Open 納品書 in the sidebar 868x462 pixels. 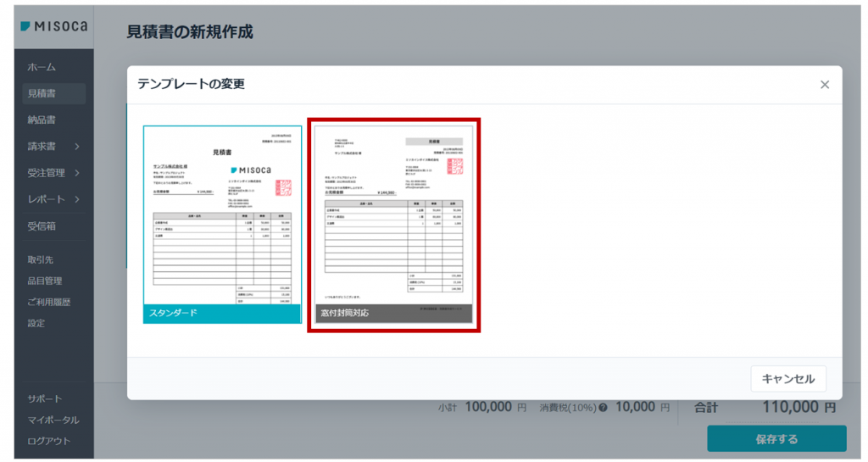42,120
